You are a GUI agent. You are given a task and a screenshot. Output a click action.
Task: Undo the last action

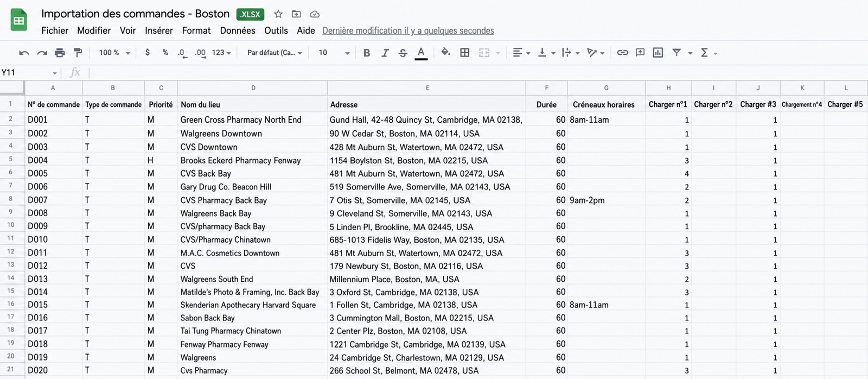pos(24,53)
